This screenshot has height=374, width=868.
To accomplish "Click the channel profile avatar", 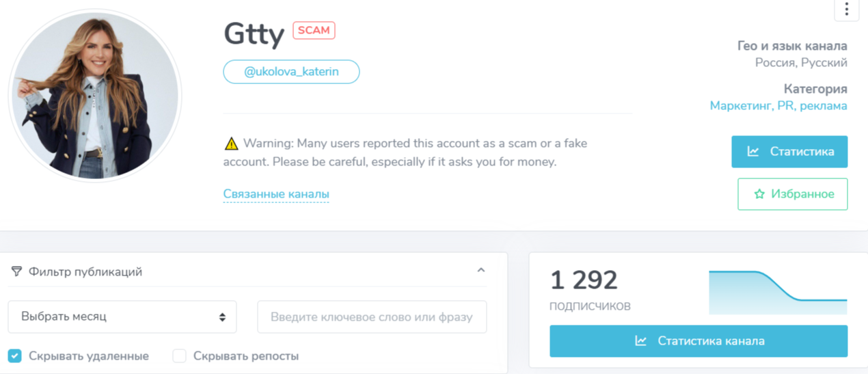I will tap(95, 96).
